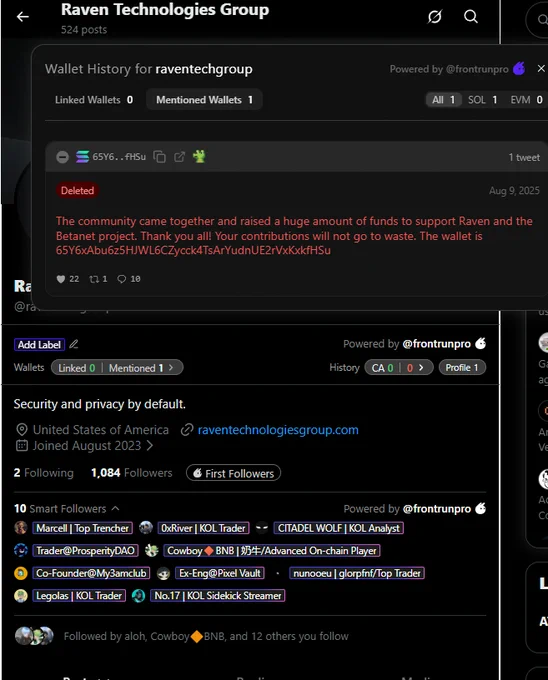Click the avatar beside Ex-Eng@Pixel Vault
This screenshot has width=548, height=680.
[x=163, y=573]
